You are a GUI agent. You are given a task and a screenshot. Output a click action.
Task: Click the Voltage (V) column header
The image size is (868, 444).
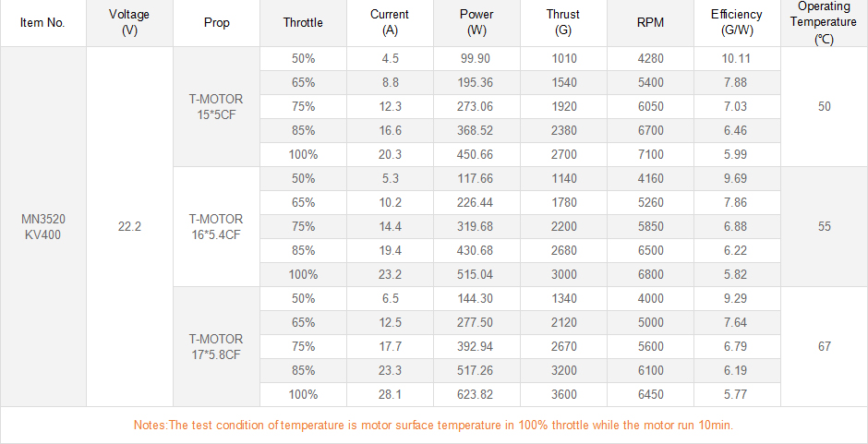[x=129, y=23]
